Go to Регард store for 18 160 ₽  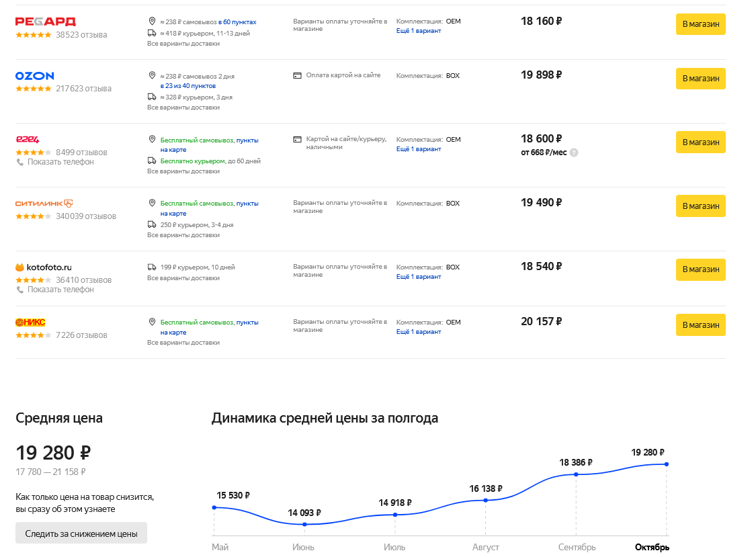click(700, 24)
